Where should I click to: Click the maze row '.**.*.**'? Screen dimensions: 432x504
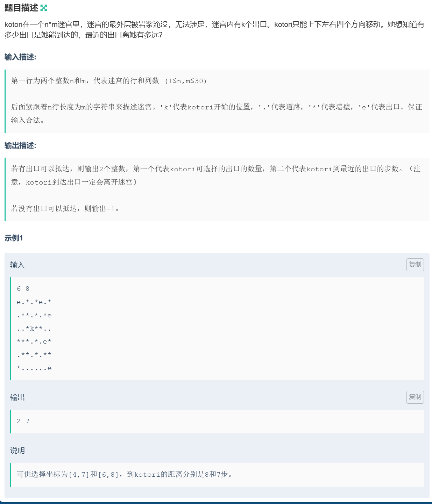coord(34,355)
